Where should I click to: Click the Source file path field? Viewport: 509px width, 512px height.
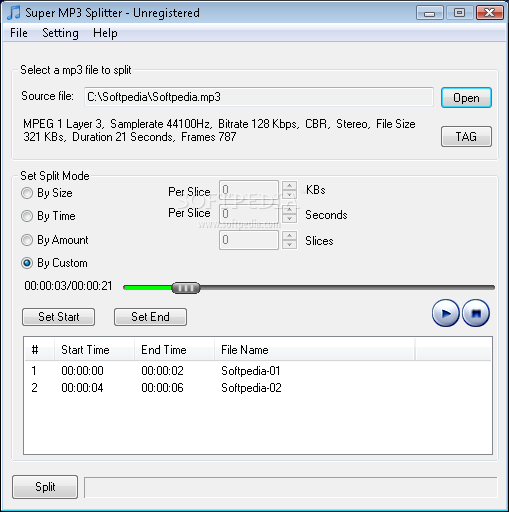259,97
